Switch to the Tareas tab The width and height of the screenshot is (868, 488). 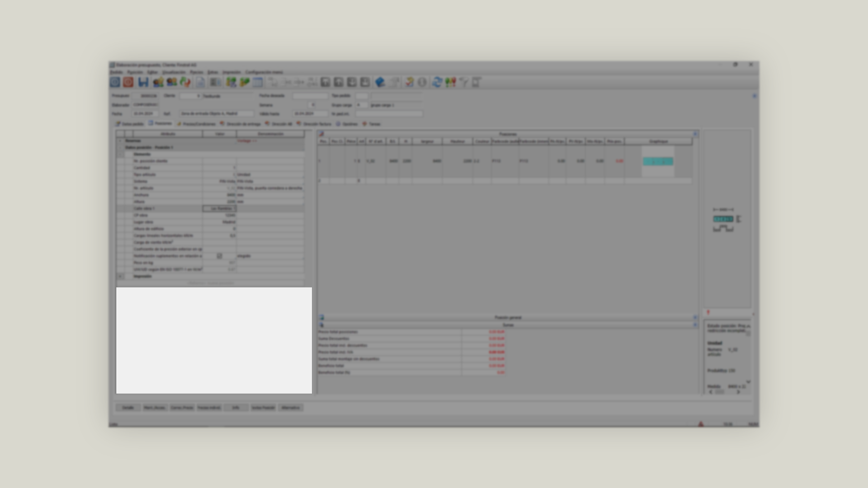[x=372, y=124]
